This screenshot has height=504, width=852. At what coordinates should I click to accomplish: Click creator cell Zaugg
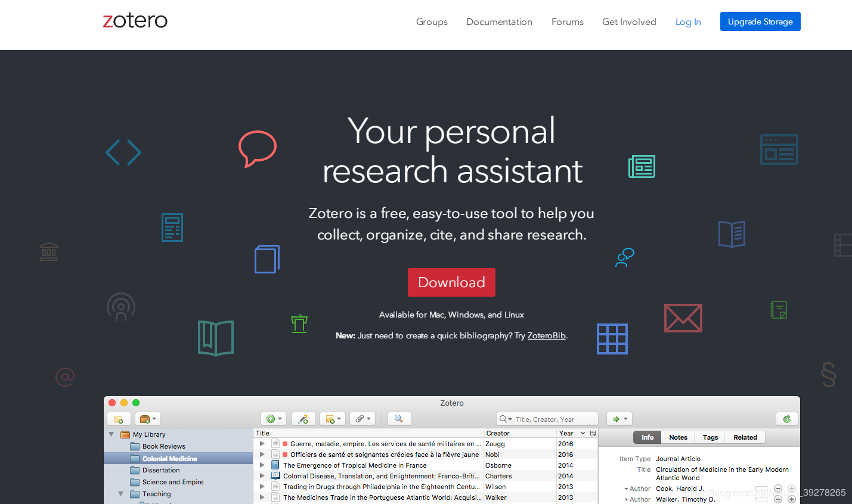pyautogui.click(x=495, y=444)
